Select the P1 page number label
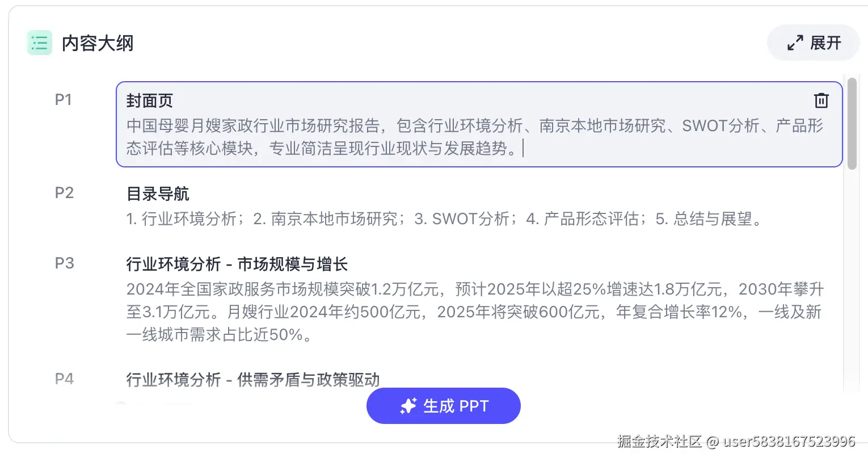Screen dimensions: 868x462 64,99
